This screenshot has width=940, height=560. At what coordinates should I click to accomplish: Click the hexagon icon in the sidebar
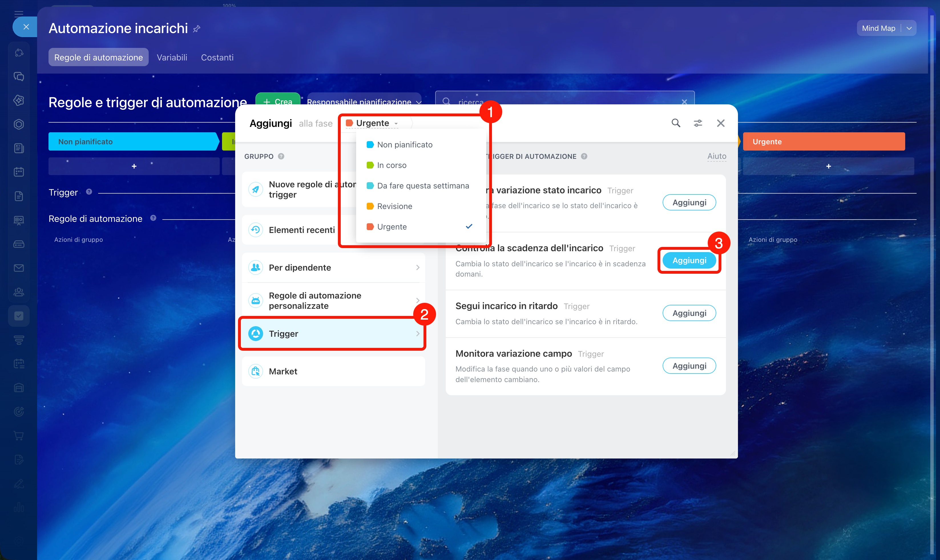coord(19,124)
